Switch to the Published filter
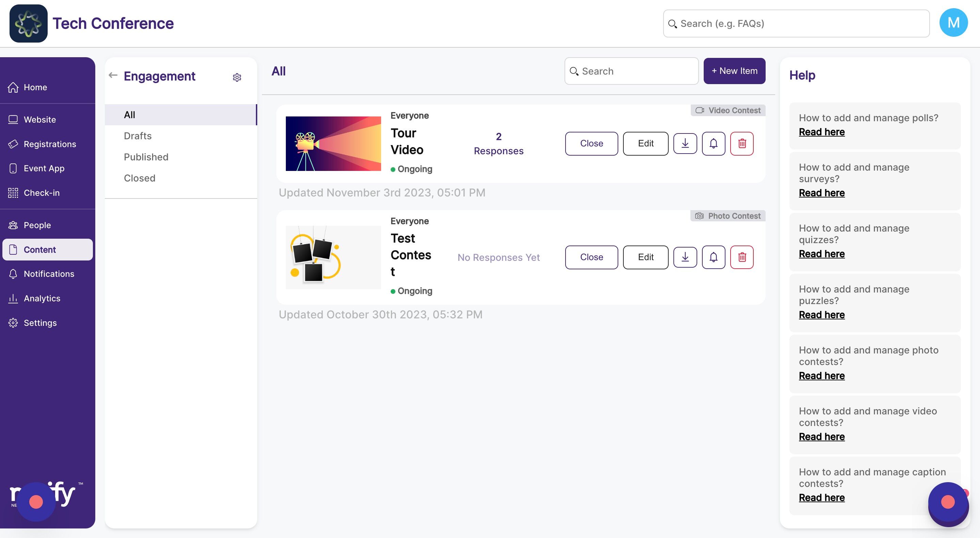Viewport: 980px width, 538px height. coord(146,157)
